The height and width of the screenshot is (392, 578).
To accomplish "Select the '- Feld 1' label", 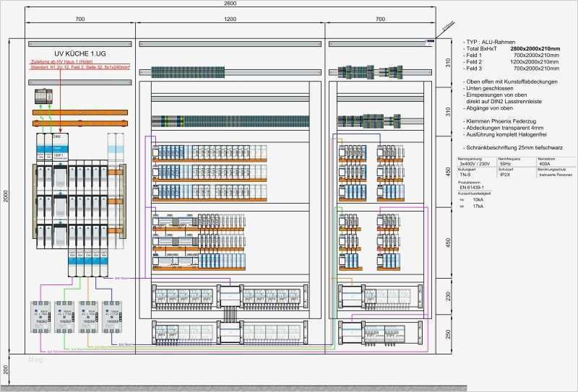I will [x=473, y=56].
